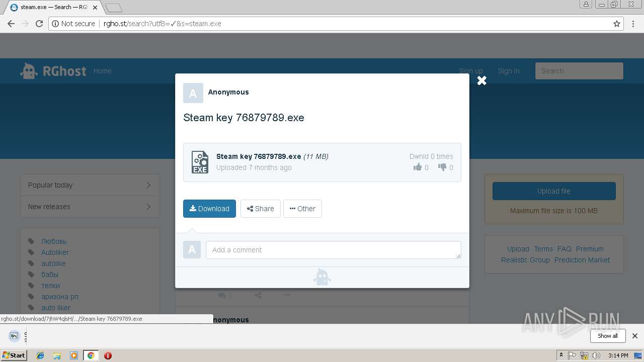Screen dimensions: 644x362
Task: Click the address bar URL
Action: click(x=162, y=24)
